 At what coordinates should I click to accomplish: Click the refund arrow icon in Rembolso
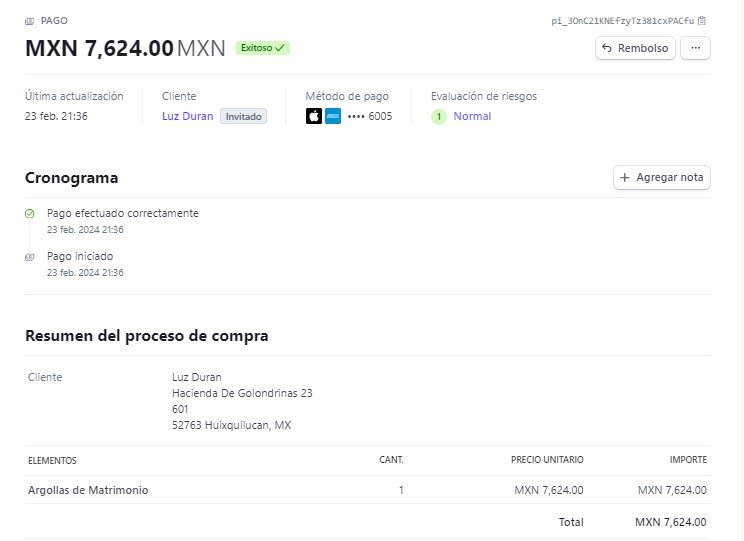click(x=606, y=47)
